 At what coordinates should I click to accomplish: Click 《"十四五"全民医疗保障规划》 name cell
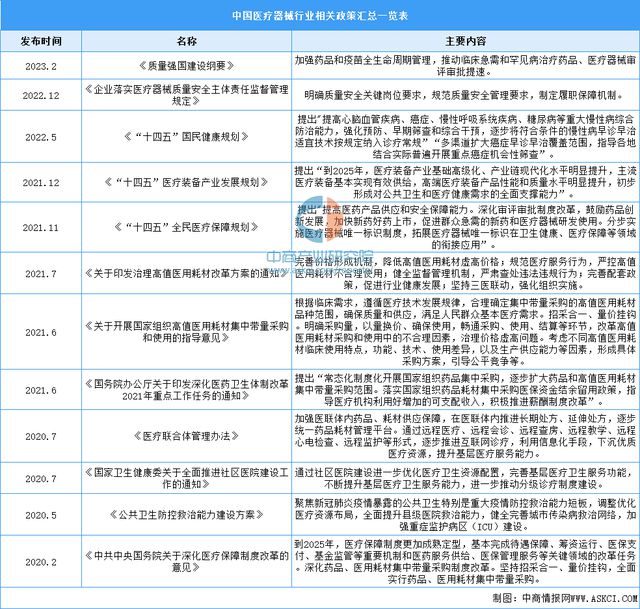[187, 227]
